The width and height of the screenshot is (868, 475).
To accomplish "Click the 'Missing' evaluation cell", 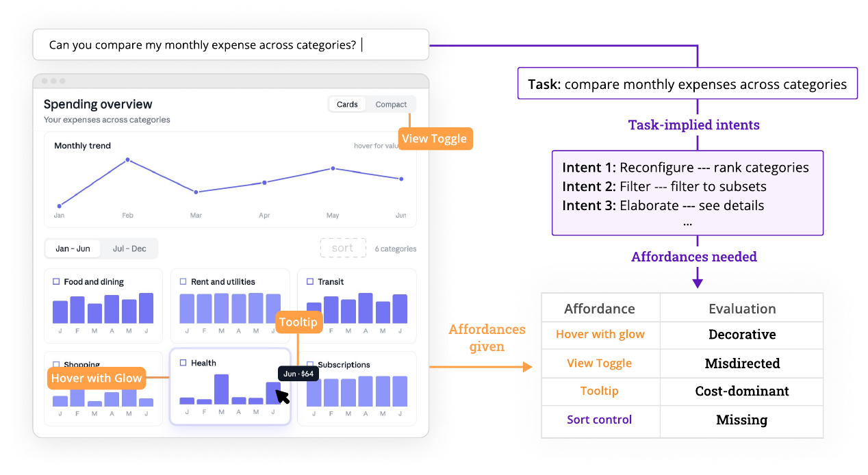I will point(742,420).
